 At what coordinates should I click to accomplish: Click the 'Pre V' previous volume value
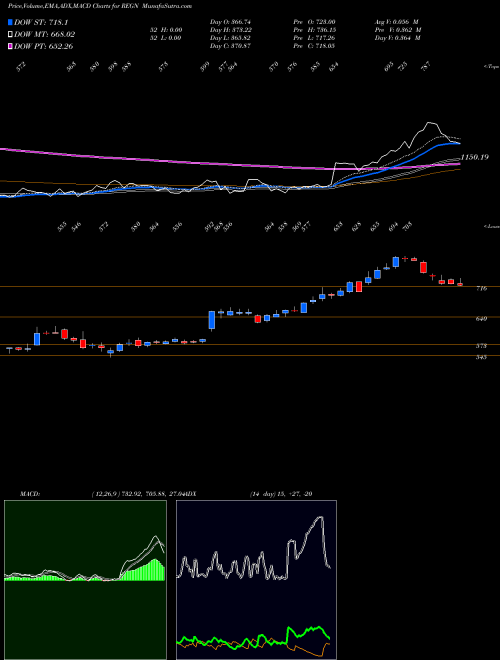399,30
